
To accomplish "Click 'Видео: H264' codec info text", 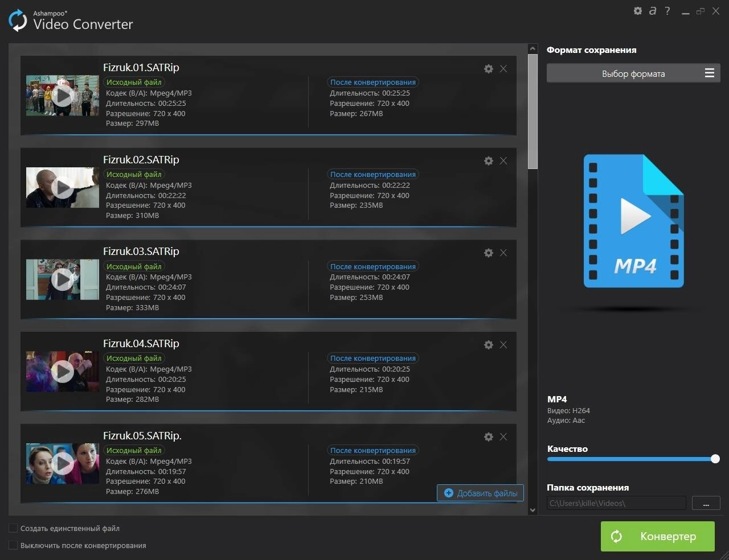I will tap(568, 411).
